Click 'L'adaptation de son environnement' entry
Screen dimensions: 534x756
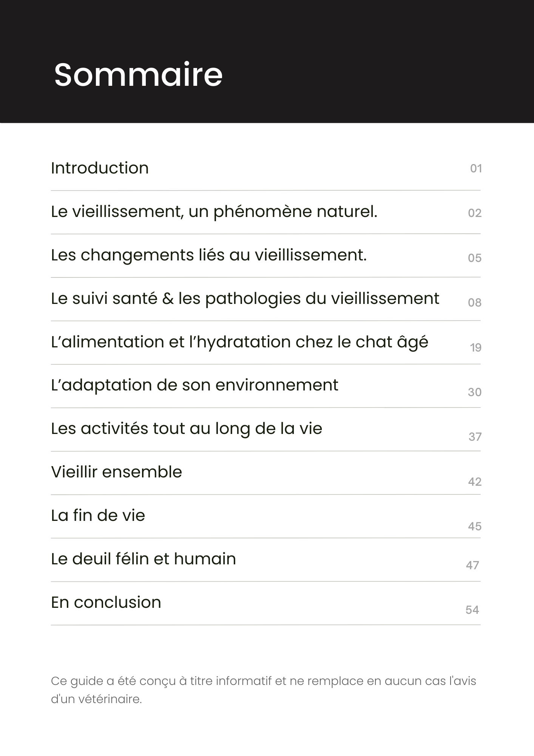click(x=194, y=385)
